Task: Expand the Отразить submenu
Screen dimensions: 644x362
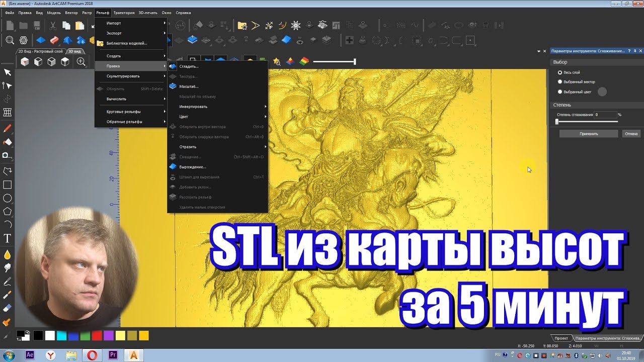Action: point(217,147)
